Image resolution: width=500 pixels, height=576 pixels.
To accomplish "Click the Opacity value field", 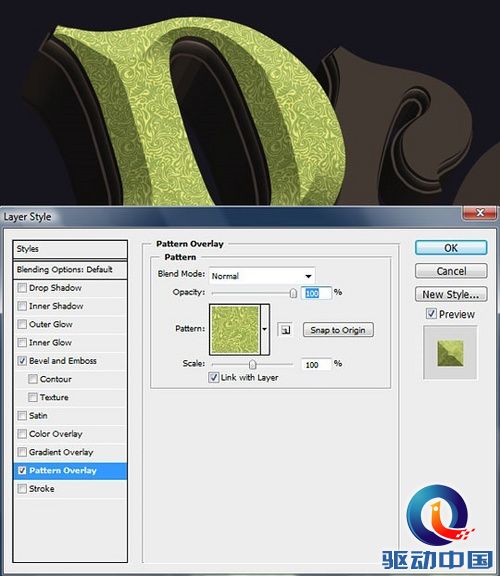I will pyautogui.click(x=316, y=293).
